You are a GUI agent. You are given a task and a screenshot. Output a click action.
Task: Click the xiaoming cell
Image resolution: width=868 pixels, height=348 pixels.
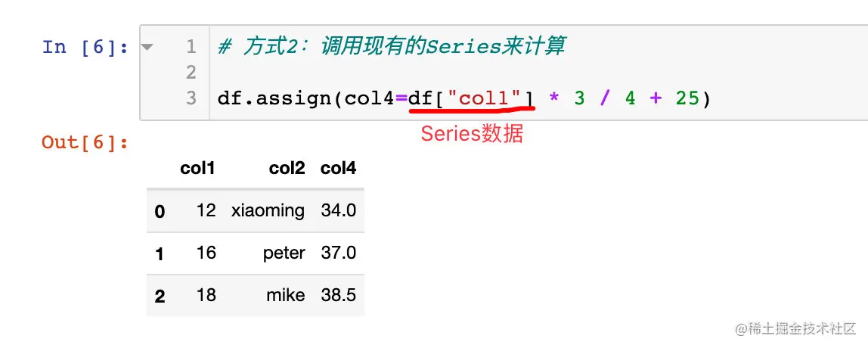click(268, 210)
